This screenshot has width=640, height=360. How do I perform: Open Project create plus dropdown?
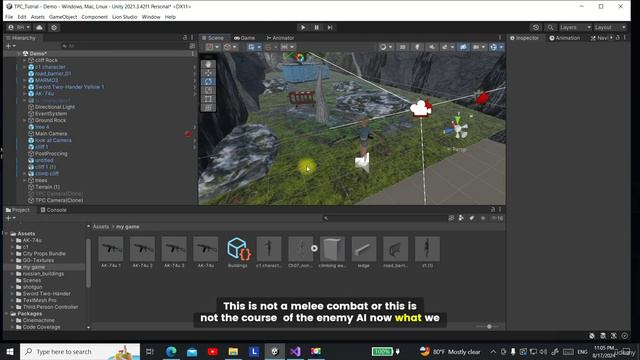click(x=11, y=218)
